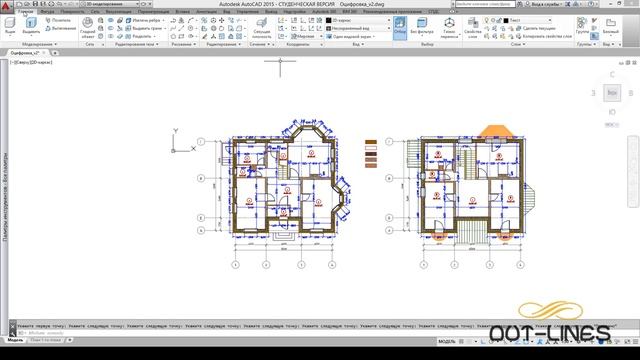Toggle group selection icon in Группы panel
Viewport: 640px width, 360px height.
point(594,36)
